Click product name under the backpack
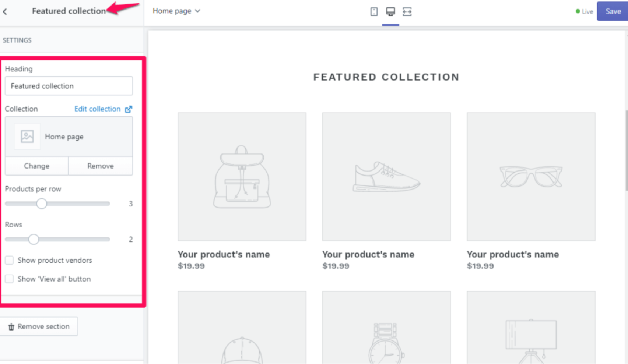Image resolution: width=628 pixels, height=364 pixels. 224,254
